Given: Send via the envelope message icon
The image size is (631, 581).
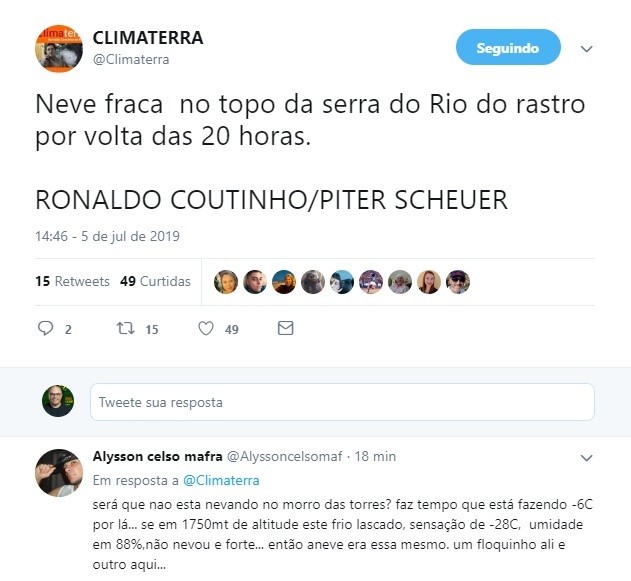Looking at the screenshot, I should 285,328.
